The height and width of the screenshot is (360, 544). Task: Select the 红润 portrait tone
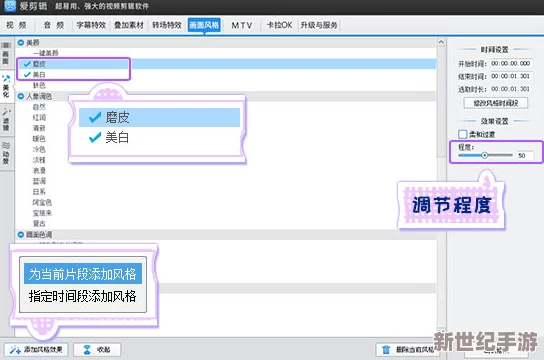[x=39, y=118]
